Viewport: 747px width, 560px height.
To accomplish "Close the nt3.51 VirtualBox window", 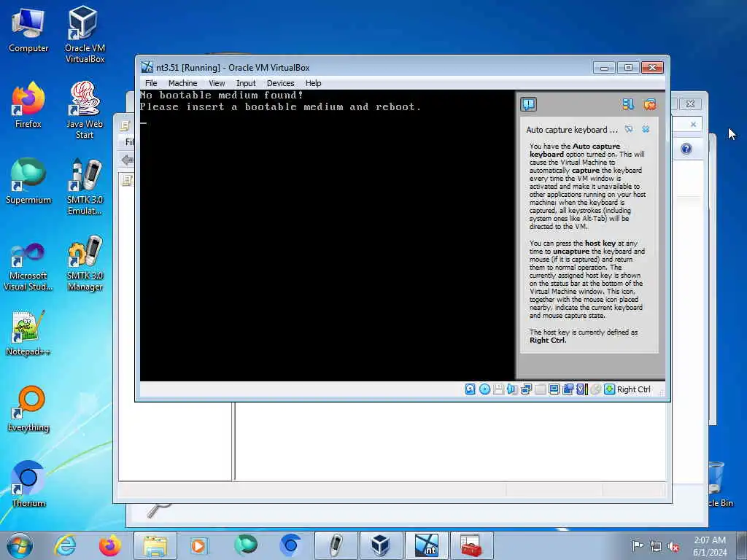I will coord(652,68).
